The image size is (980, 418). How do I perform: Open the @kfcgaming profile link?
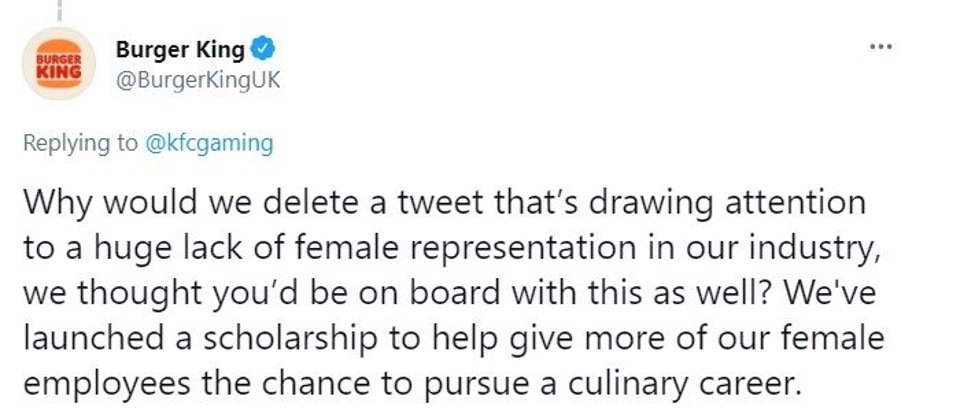[209, 144]
